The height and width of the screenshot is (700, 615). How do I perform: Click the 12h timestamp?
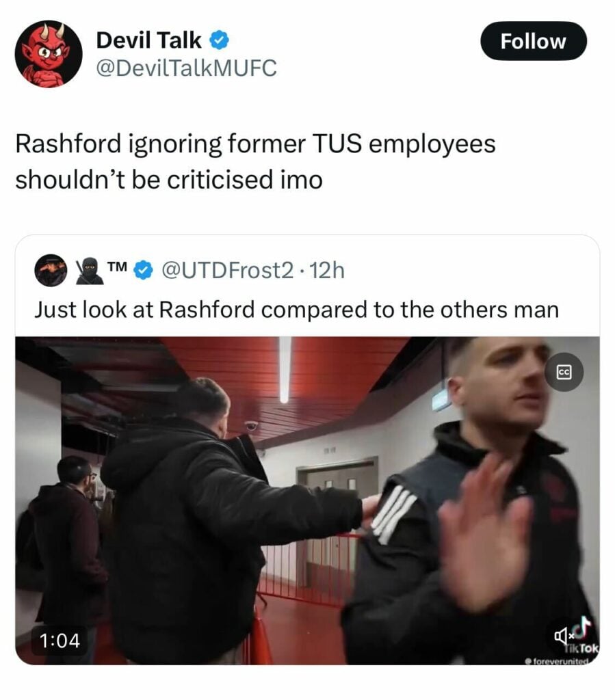point(327,270)
